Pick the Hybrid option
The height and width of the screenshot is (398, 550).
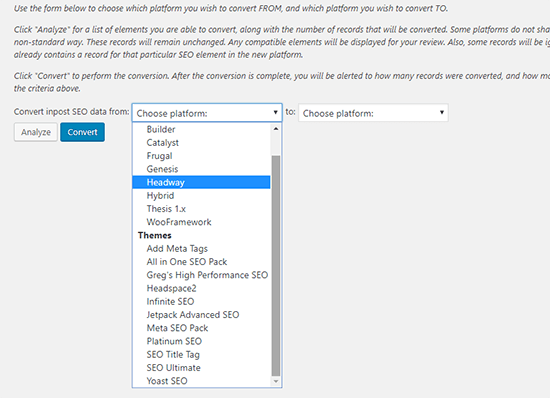(201, 196)
